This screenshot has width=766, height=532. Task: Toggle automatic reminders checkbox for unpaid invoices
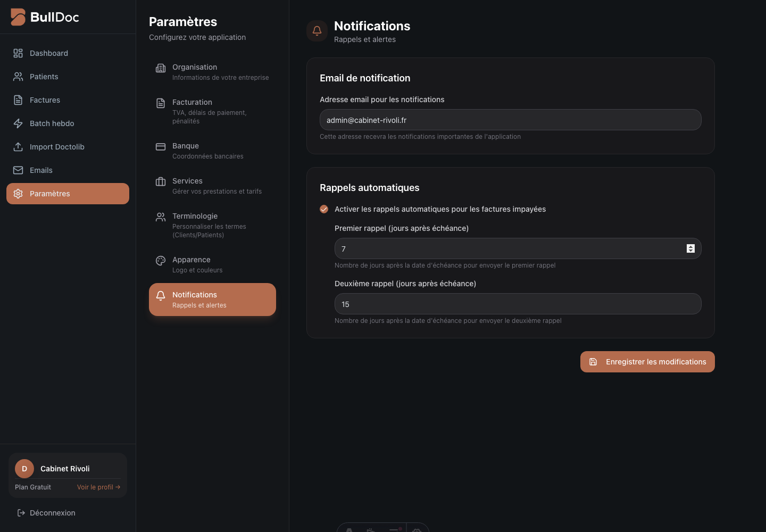324,209
